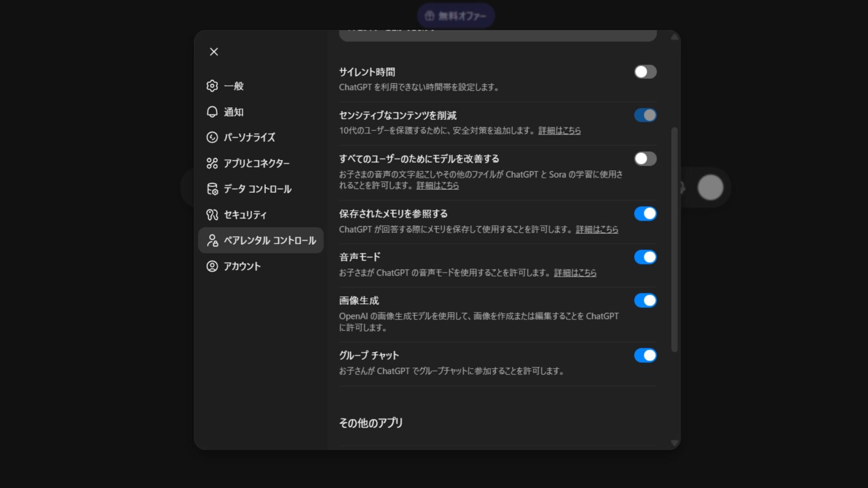Select the セキュリティ key icon
868x488 pixels.
[x=212, y=215]
